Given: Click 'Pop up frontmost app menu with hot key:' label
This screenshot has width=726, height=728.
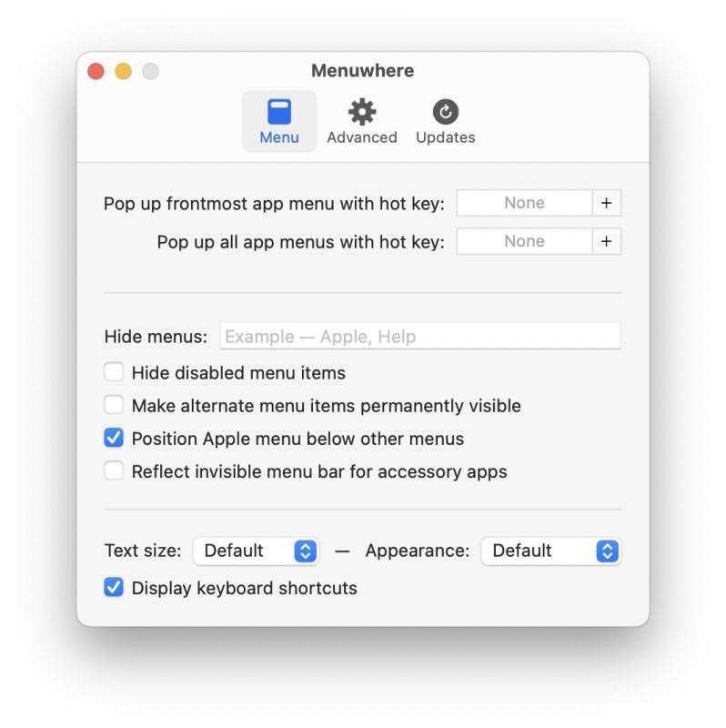Looking at the screenshot, I should [x=274, y=204].
